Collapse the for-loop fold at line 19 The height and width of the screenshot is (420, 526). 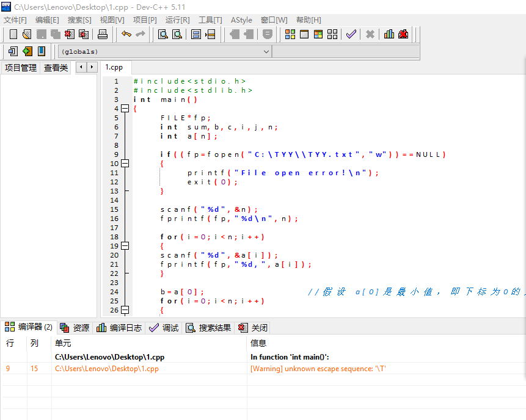125,246
